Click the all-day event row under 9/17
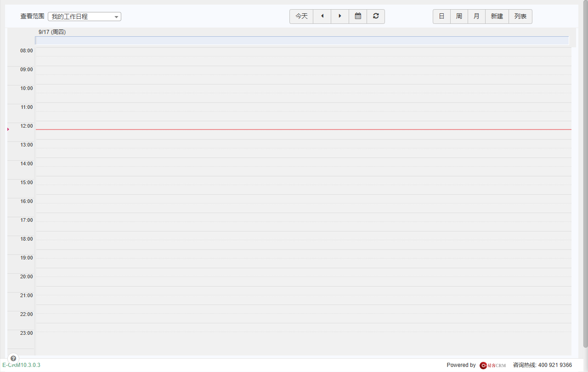The image size is (588, 372). point(302,40)
